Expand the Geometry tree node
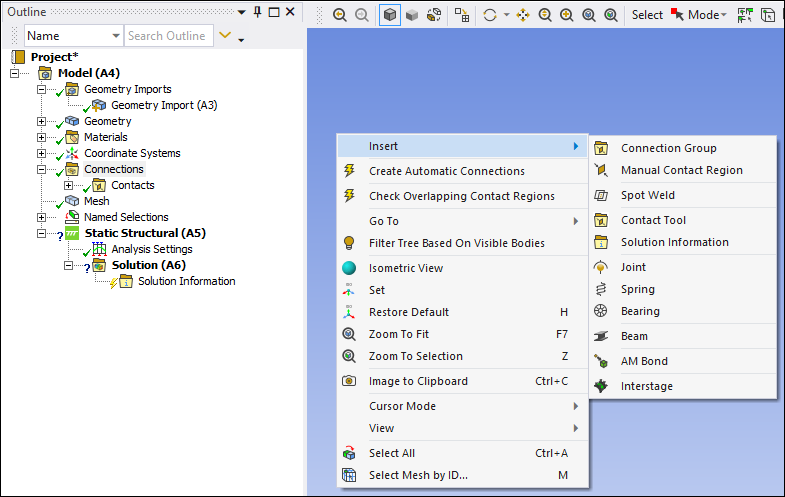Viewport: 785px width, 497px height. point(42,121)
